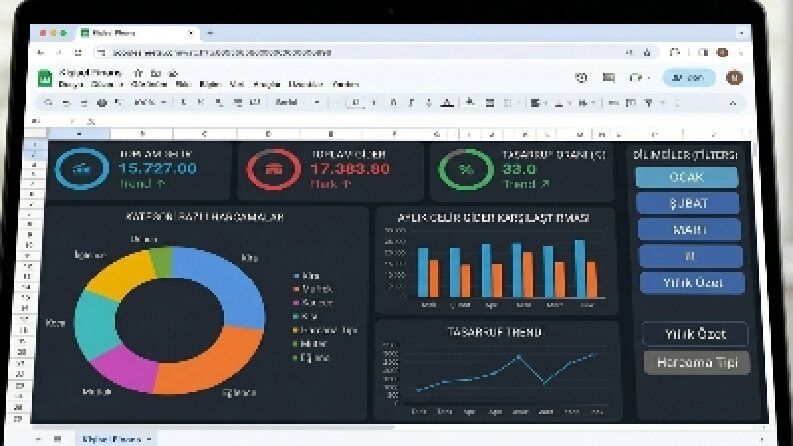
Task: Open the Yardım menu
Action: [x=346, y=84]
